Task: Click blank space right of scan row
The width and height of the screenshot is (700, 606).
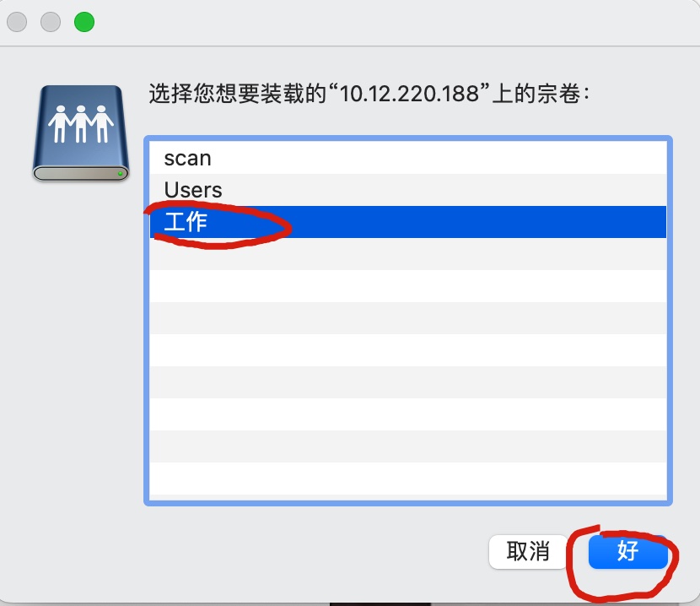Action: coord(439,158)
